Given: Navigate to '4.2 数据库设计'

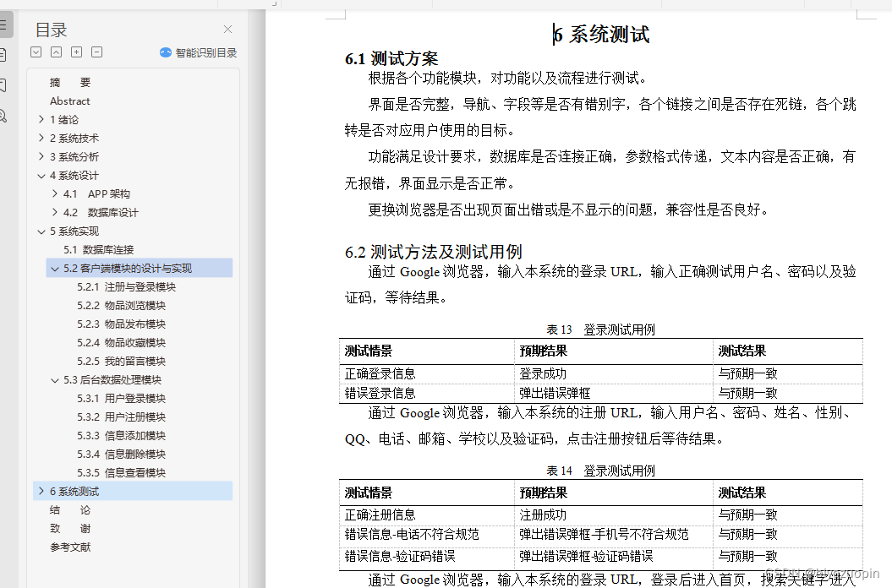Looking at the screenshot, I should [101, 212].
